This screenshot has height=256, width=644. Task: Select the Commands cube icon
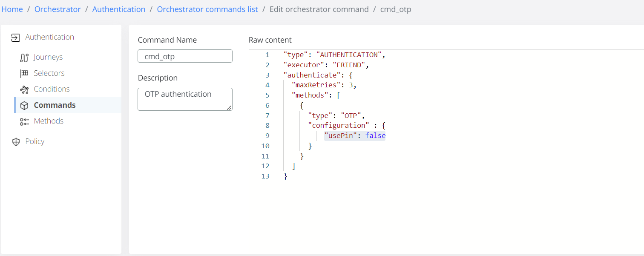[x=25, y=105]
